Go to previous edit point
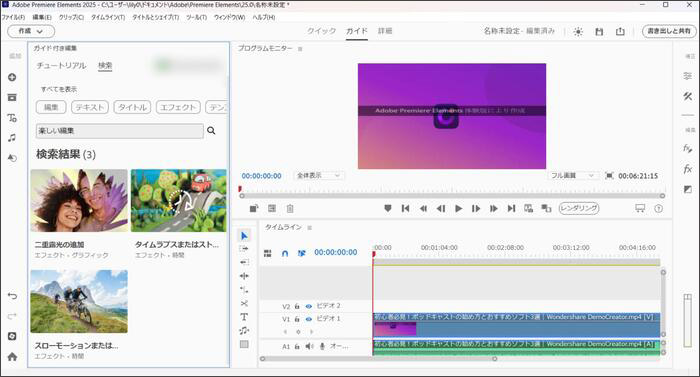The image size is (700, 377). 405,208
